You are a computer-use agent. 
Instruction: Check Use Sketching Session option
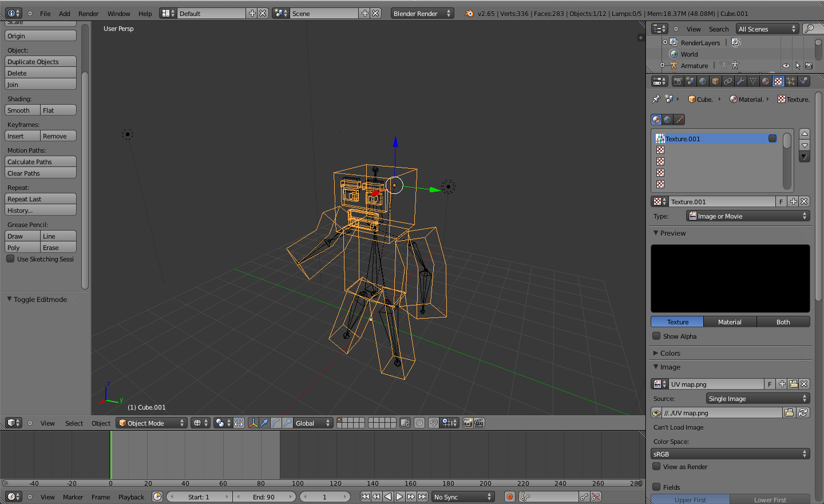tap(10, 259)
